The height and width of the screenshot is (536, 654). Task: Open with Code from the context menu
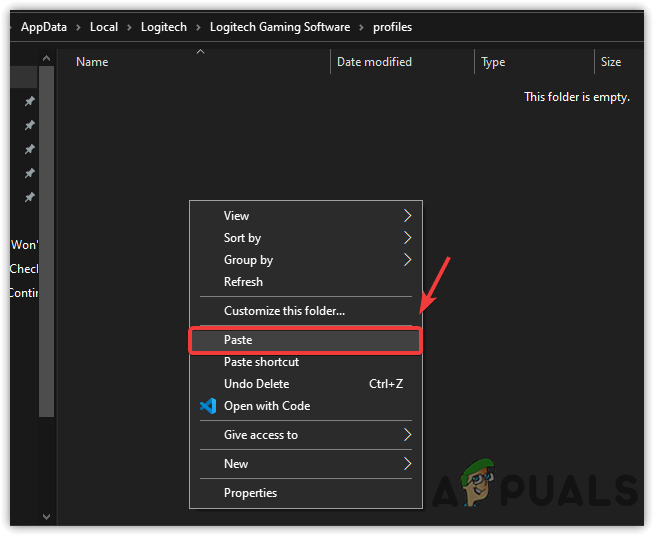point(306,406)
